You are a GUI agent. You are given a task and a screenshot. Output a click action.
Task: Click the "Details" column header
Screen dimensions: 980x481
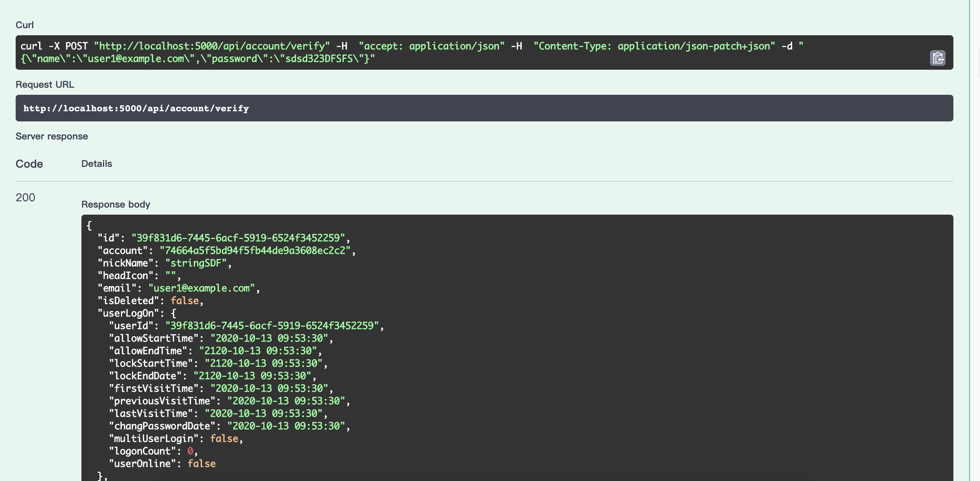[x=97, y=164]
